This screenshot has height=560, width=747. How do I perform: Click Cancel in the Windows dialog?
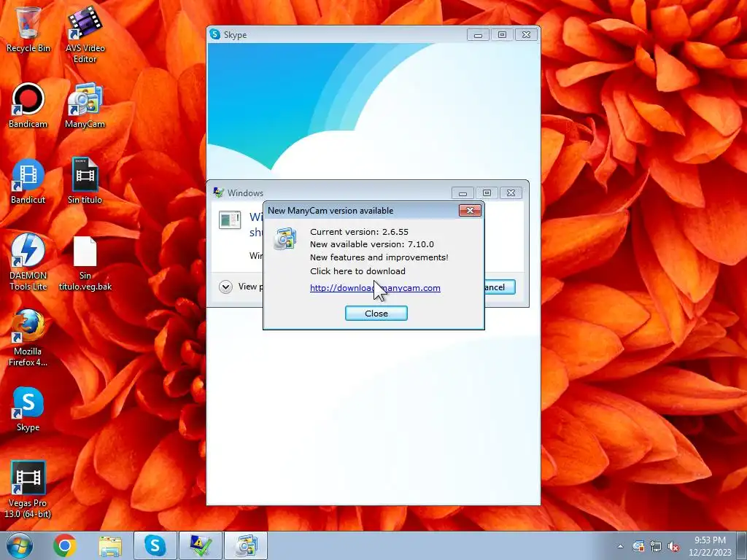click(499, 287)
